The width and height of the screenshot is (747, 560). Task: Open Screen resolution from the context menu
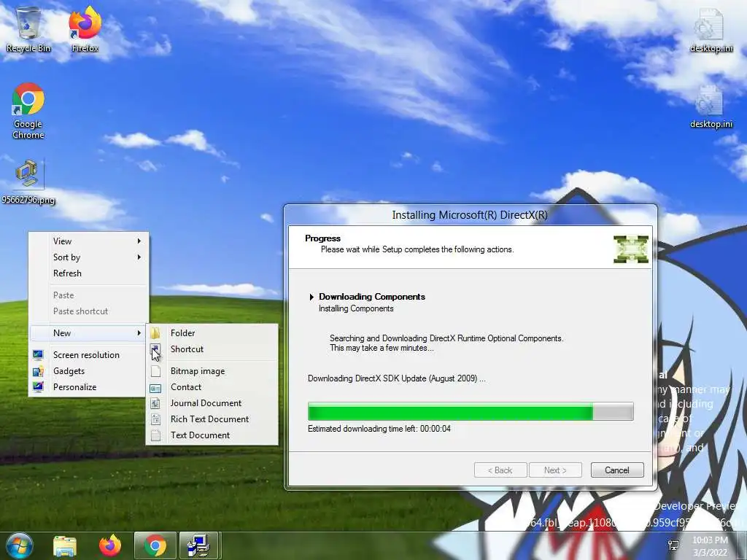coord(88,355)
